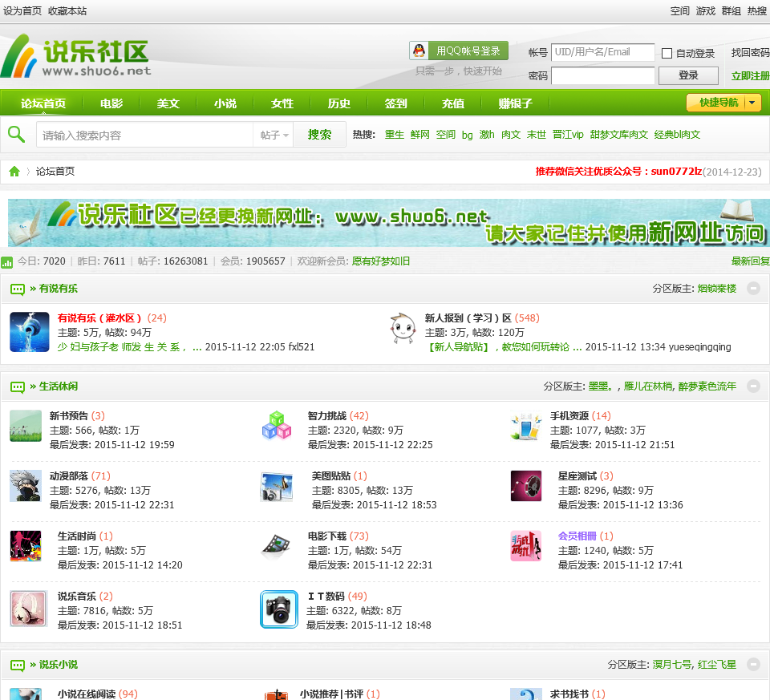
Task: Select the 充值 nav tab
Action: (452, 103)
